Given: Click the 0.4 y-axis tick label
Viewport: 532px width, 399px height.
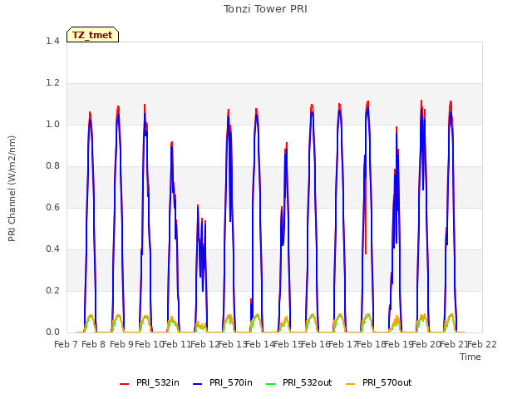Looking at the screenshot, I should (x=52, y=249).
